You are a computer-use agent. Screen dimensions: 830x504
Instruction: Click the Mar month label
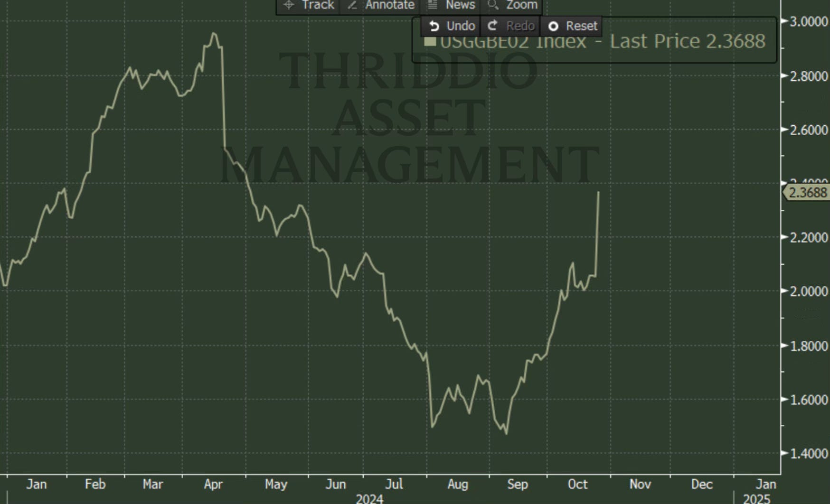152,484
